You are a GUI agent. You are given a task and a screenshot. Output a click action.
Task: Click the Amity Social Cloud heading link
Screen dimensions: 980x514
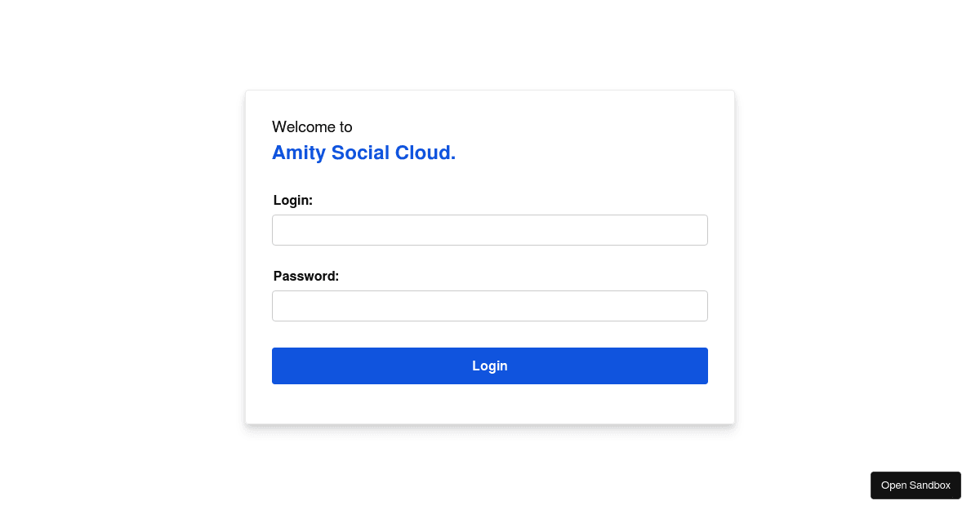[x=363, y=153]
